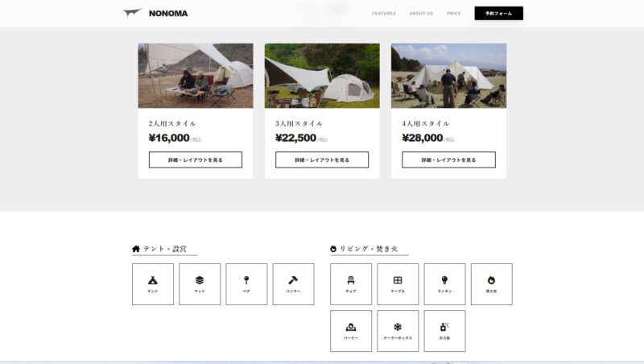644x364 pixels.
Task: Click the テント tent icon tile
Action: (153, 284)
